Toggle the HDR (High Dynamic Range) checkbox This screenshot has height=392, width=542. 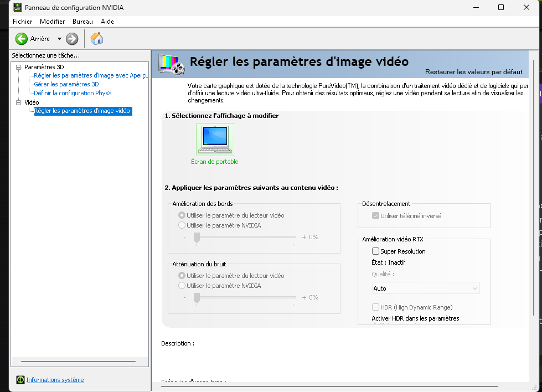coord(376,307)
